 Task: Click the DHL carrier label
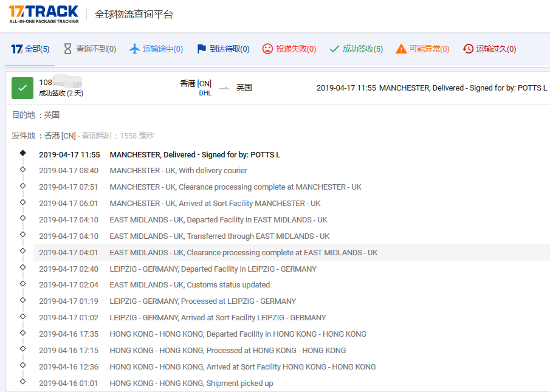(205, 94)
